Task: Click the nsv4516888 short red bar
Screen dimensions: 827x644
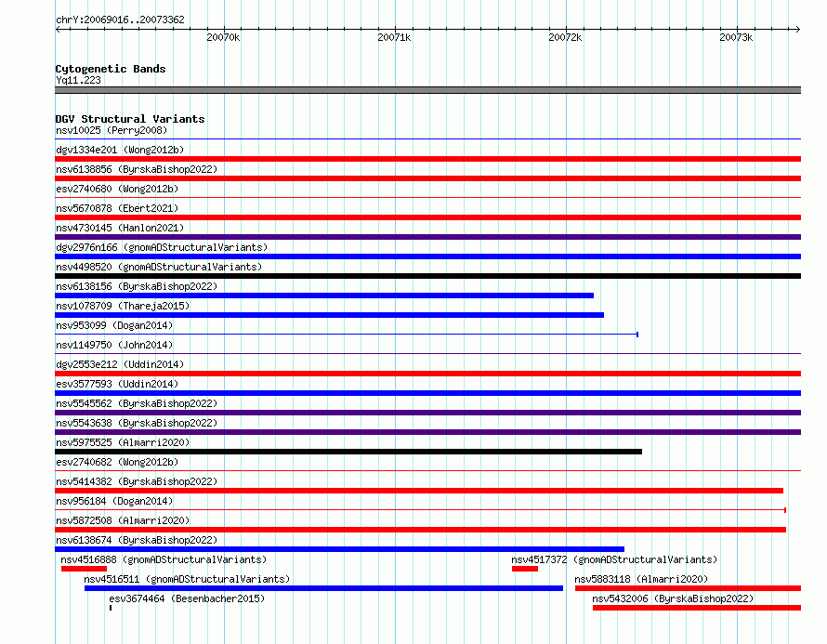Action: click(x=84, y=569)
